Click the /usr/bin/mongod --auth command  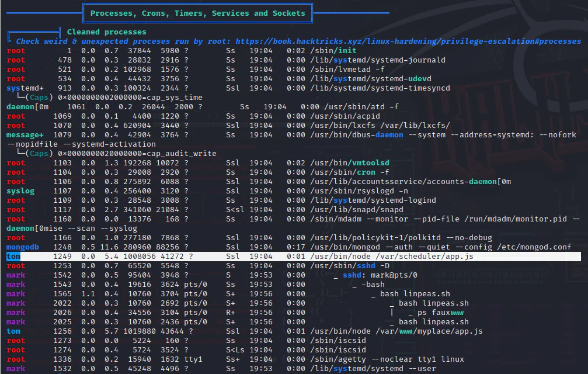(x=441, y=247)
